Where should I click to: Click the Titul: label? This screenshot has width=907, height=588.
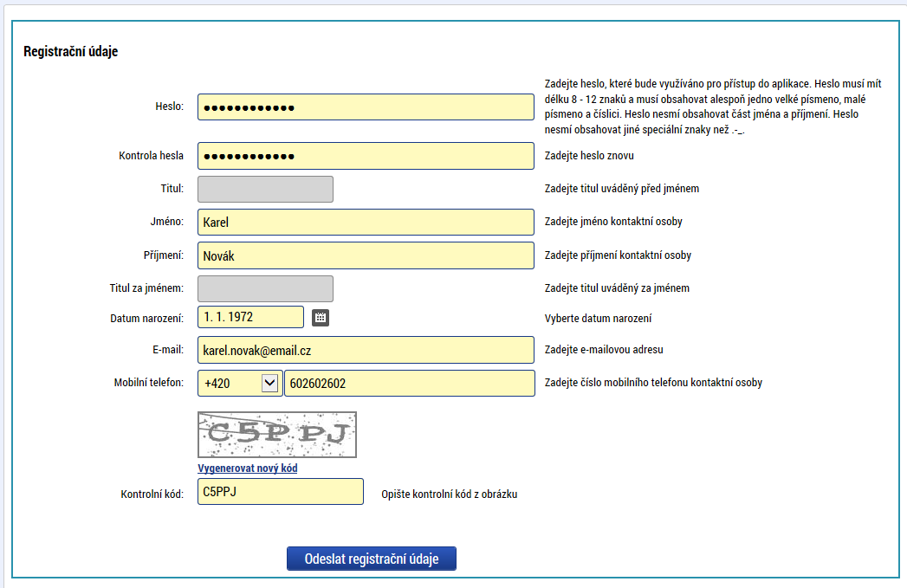(x=172, y=189)
